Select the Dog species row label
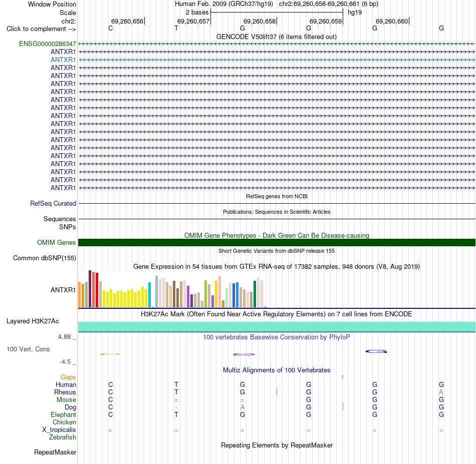 point(71,407)
